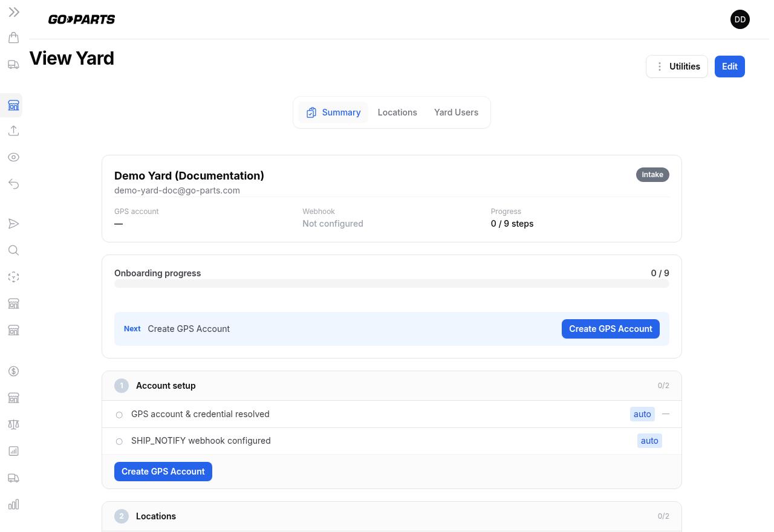Viewport: 774px width, 532px height.
Task: Click Create GPS Account under Account setup
Action: pos(163,472)
